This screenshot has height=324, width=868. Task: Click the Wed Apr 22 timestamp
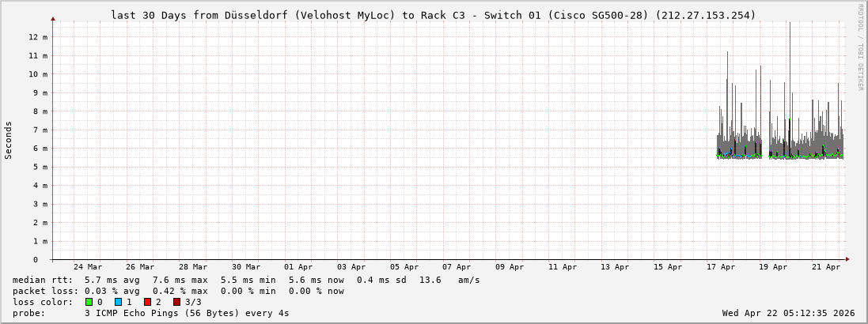[x=788, y=313]
